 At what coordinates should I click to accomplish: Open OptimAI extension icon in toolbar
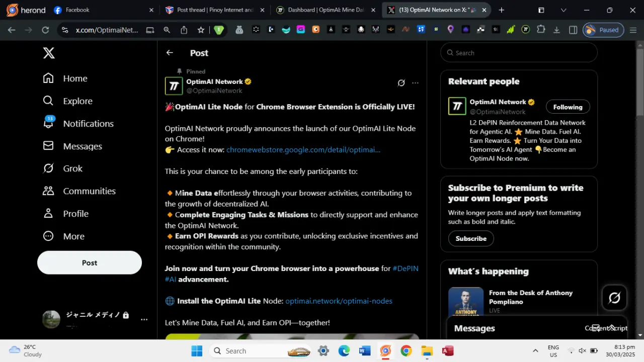526,30
